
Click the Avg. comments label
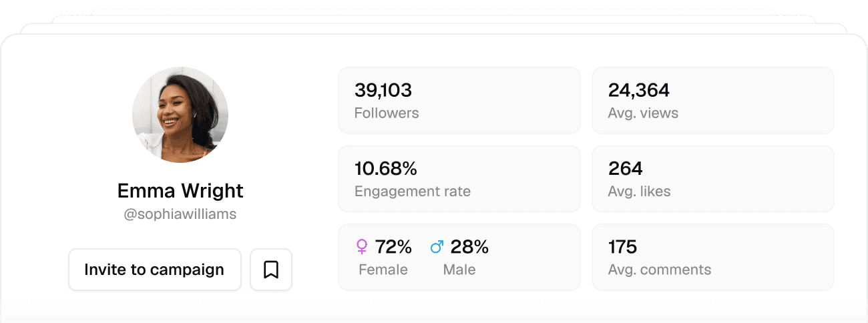click(660, 270)
